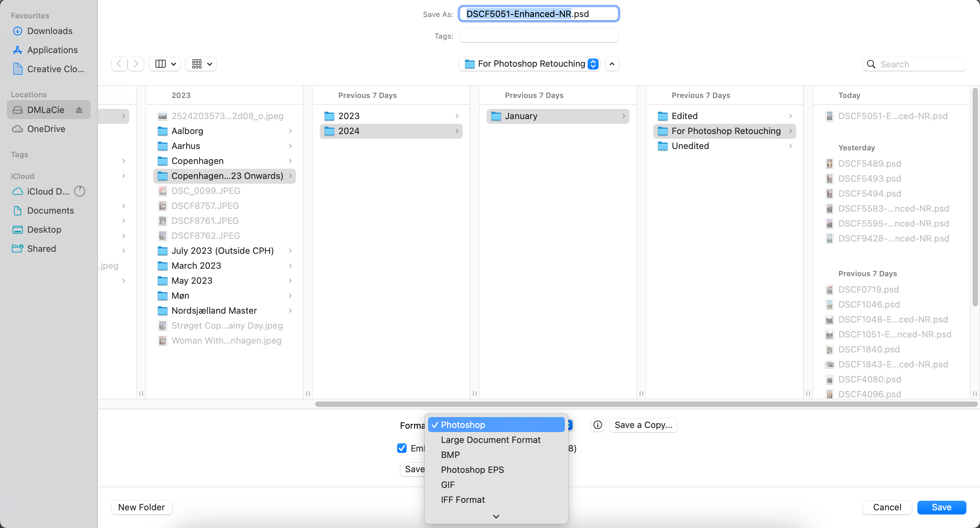Toggle the Embed Color Profile checkbox

pyautogui.click(x=402, y=448)
